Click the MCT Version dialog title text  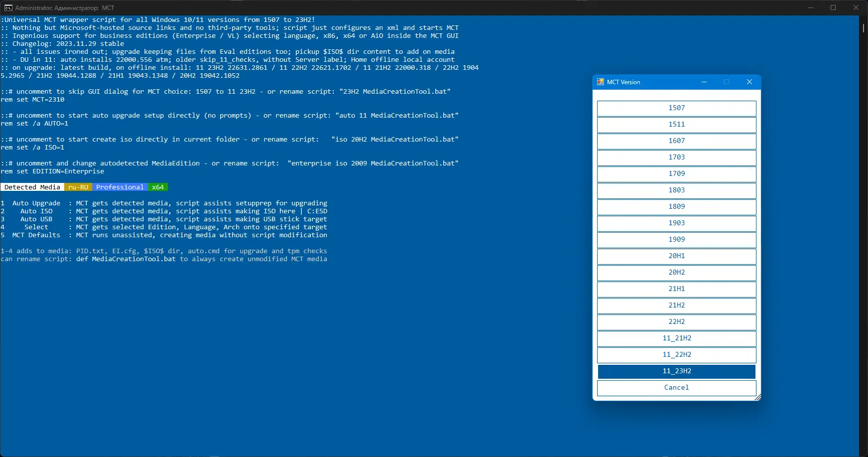623,82
